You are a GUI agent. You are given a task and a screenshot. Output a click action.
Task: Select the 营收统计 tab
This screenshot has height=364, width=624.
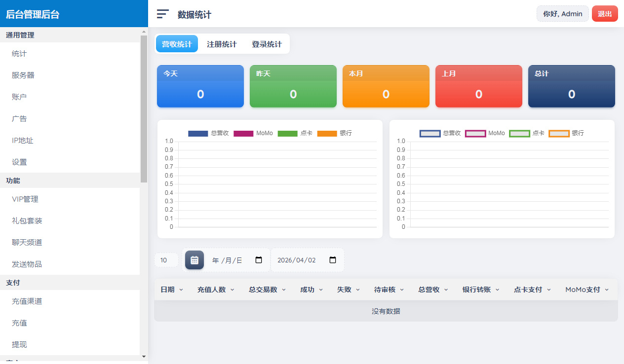coord(177,43)
